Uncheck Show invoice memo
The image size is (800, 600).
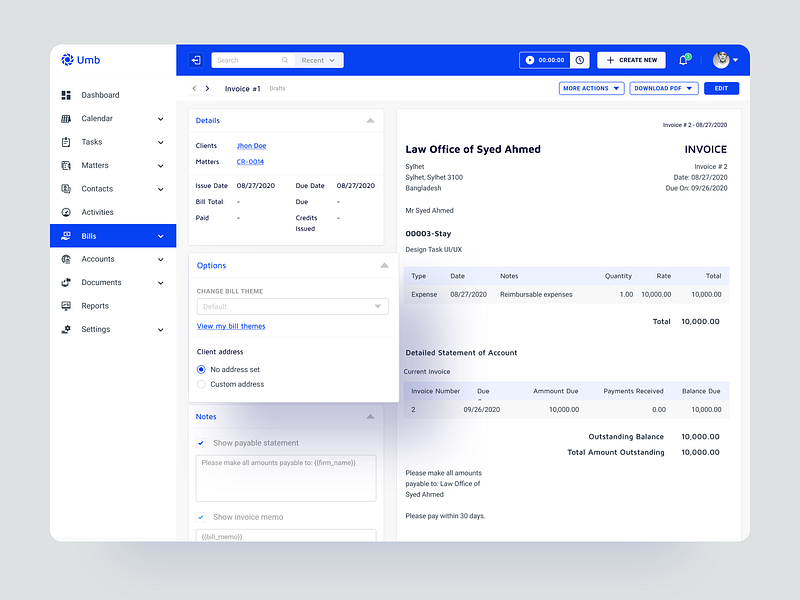(201, 517)
